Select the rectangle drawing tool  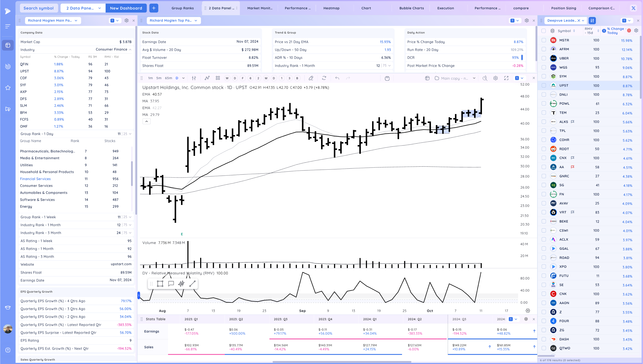click(160, 284)
